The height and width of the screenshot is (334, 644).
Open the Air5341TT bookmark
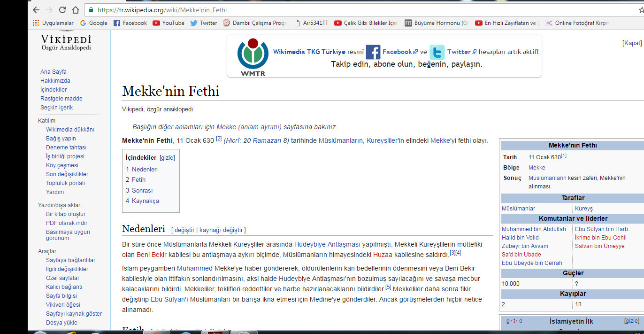pos(311,23)
